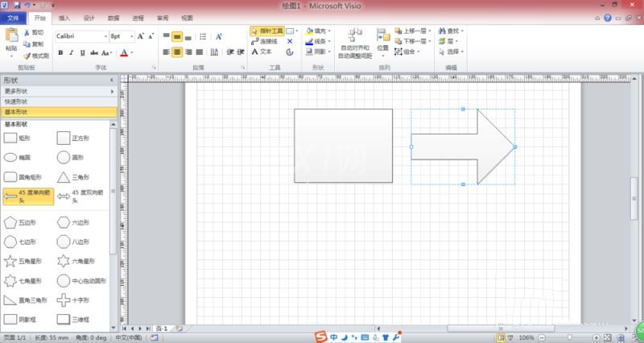
Task: Click the strikethrough text icon
Action: tap(94, 52)
